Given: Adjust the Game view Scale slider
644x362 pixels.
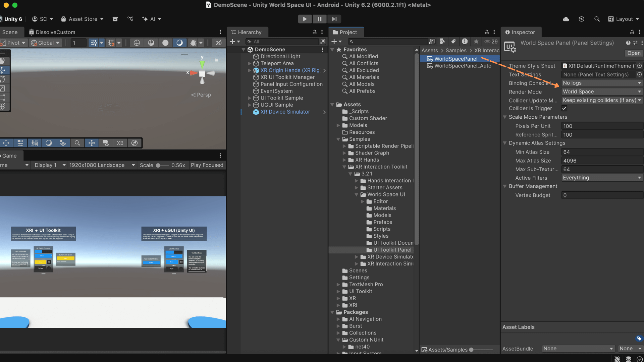Looking at the screenshot, I should [162, 165].
